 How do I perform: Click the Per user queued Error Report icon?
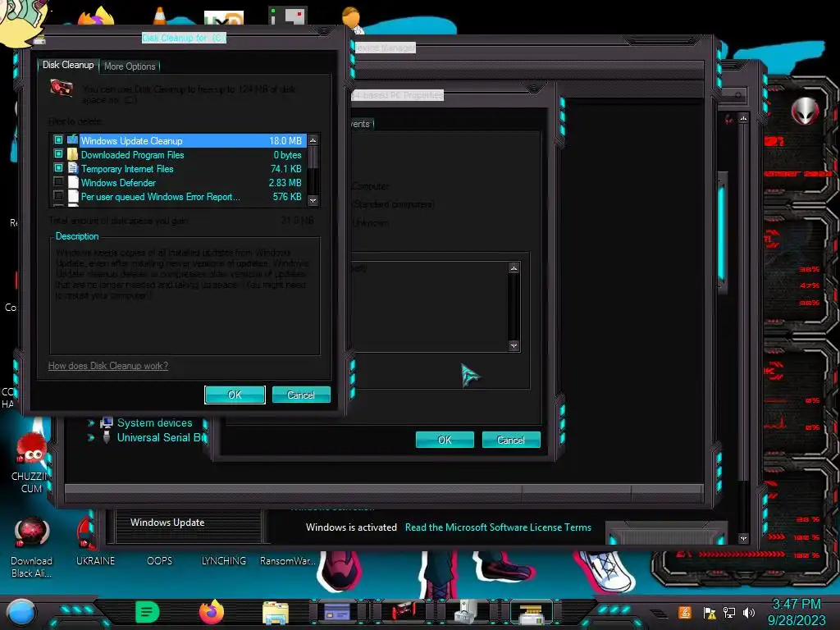(x=73, y=196)
